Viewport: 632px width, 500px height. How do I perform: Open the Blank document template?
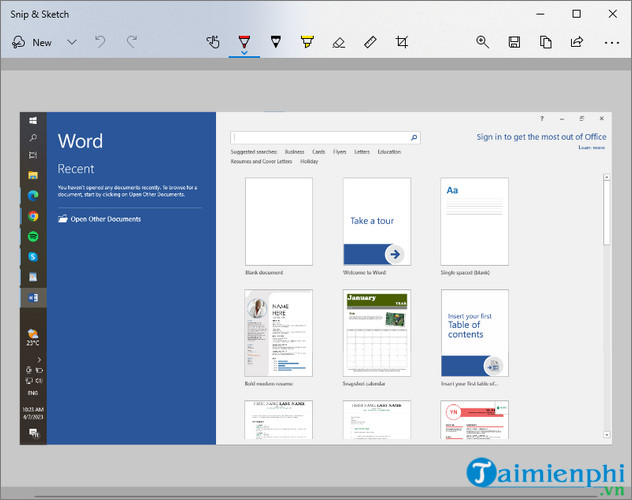tap(279, 222)
